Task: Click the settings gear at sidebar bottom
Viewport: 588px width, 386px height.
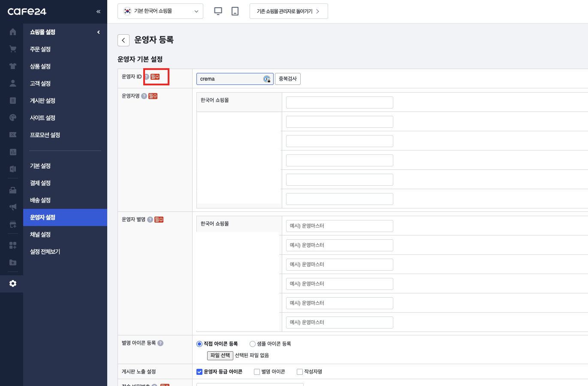Action: (x=12, y=283)
